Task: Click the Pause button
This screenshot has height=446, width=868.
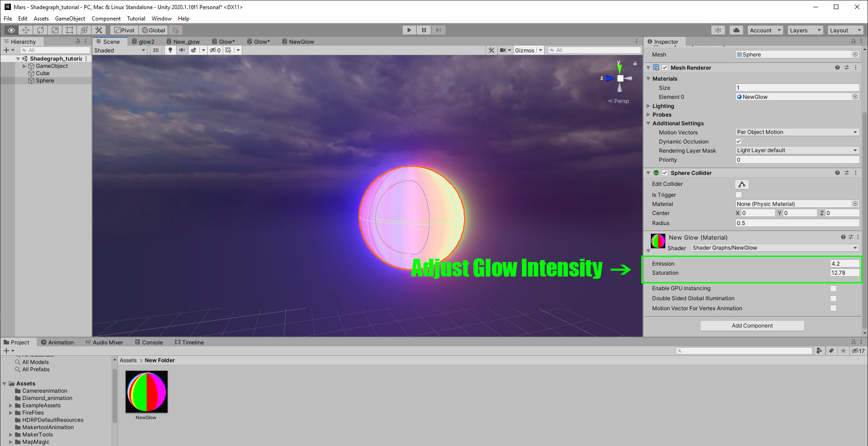Action: click(x=424, y=30)
